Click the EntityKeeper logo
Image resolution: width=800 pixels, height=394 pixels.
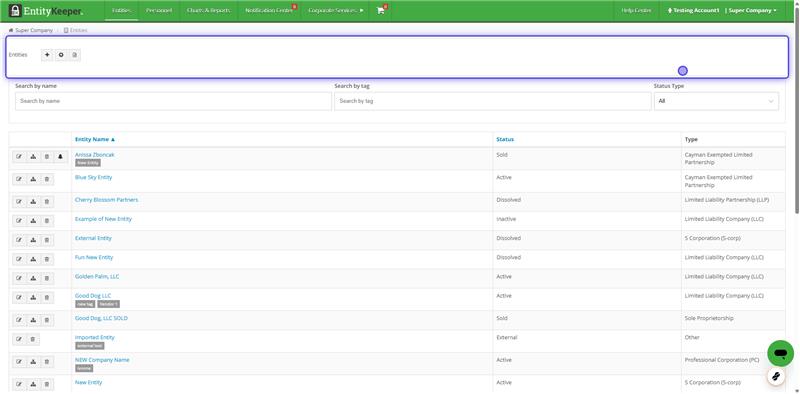point(46,11)
